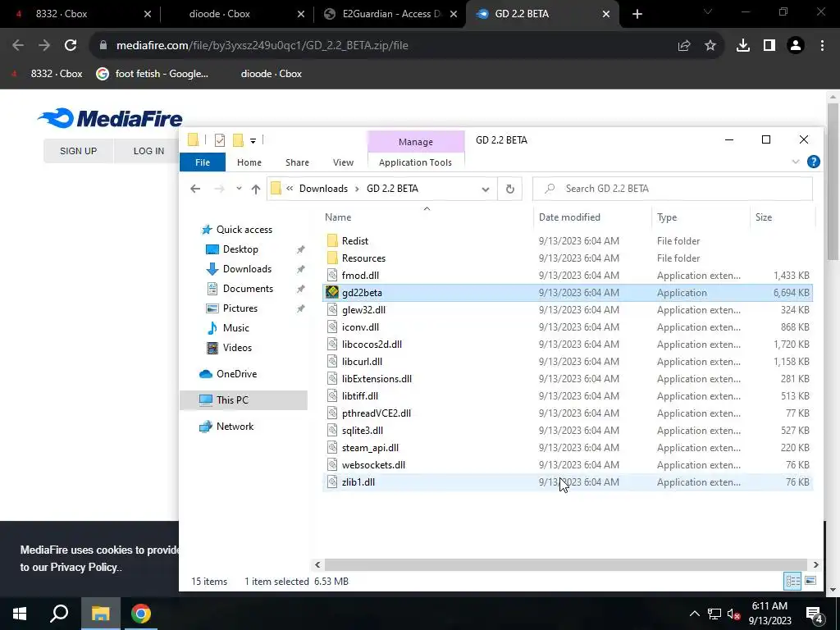The image size is (840, 630).
Task: Select the steam_api.dll file
Action: [568, 448]
